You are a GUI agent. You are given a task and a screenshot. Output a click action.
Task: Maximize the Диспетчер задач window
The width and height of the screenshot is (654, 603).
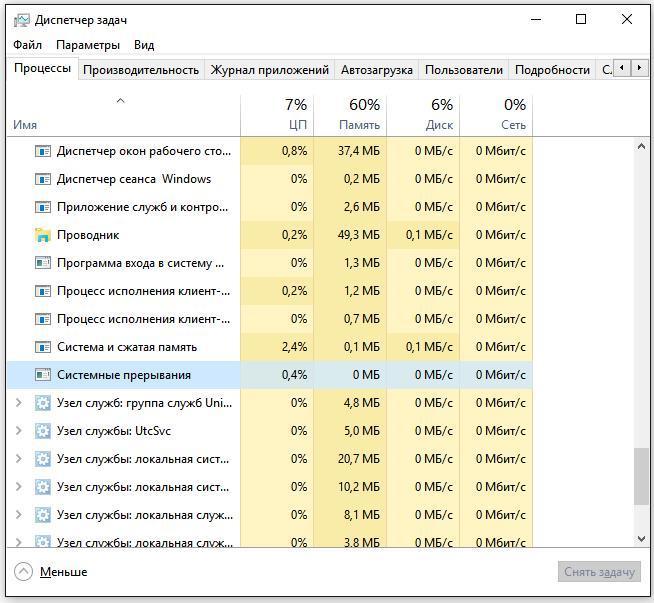(581, 19)
